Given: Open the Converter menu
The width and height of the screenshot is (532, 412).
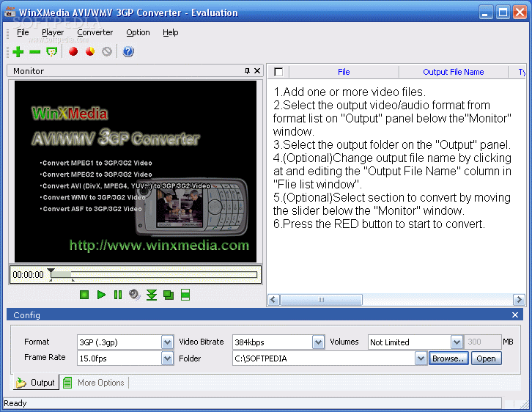Looking at the screenshot, I should pyautogui.click(x=95, y=32).
